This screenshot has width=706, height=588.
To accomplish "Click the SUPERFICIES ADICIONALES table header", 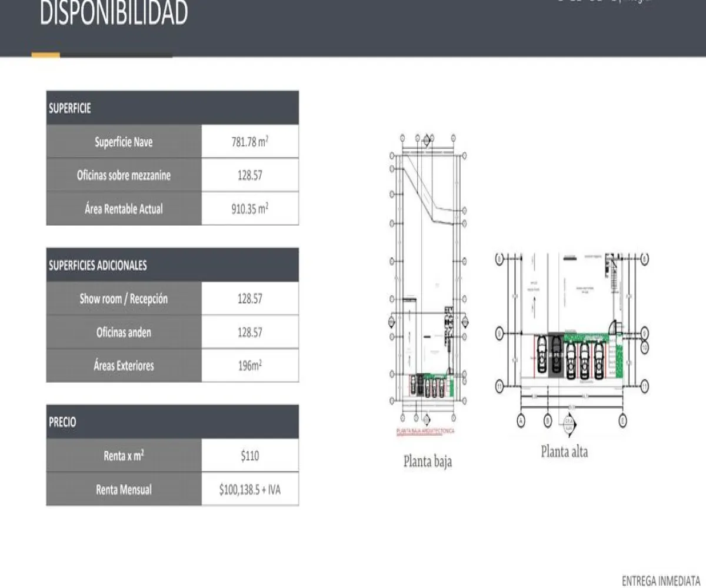I will click(172, 265).
